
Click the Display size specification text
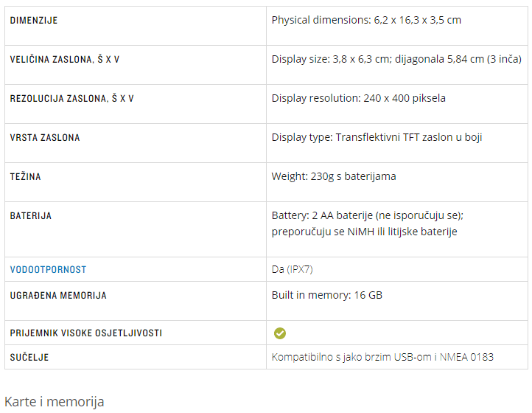tap(396, 59)
